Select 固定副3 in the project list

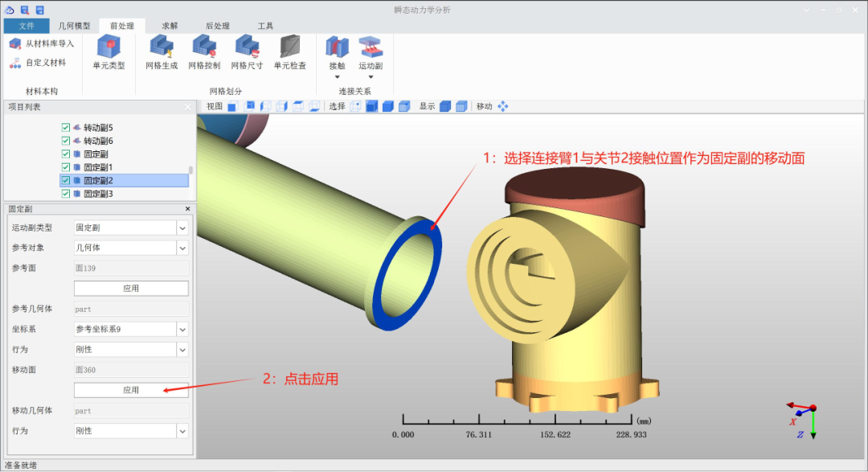point(99,194)
